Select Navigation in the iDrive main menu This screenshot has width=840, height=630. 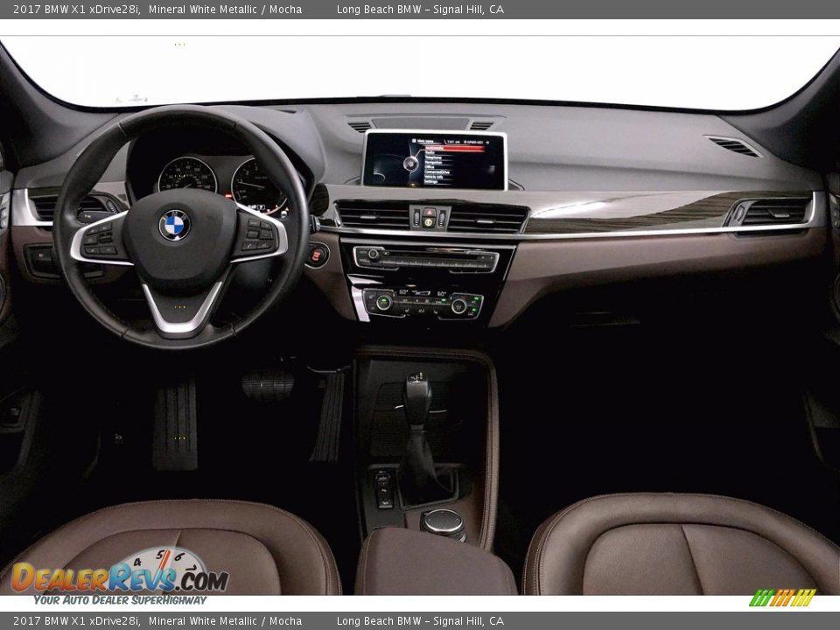(x=432, y=162)
